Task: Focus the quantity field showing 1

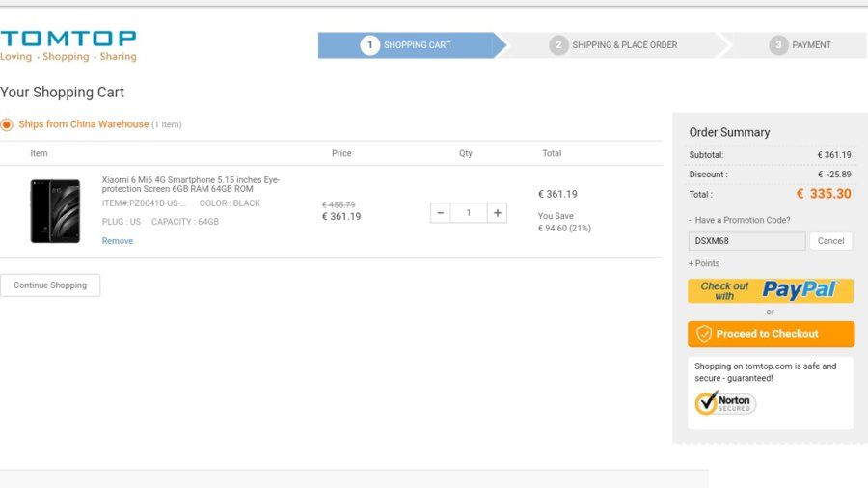Action: pyautogui.click(x=469, y=213)
